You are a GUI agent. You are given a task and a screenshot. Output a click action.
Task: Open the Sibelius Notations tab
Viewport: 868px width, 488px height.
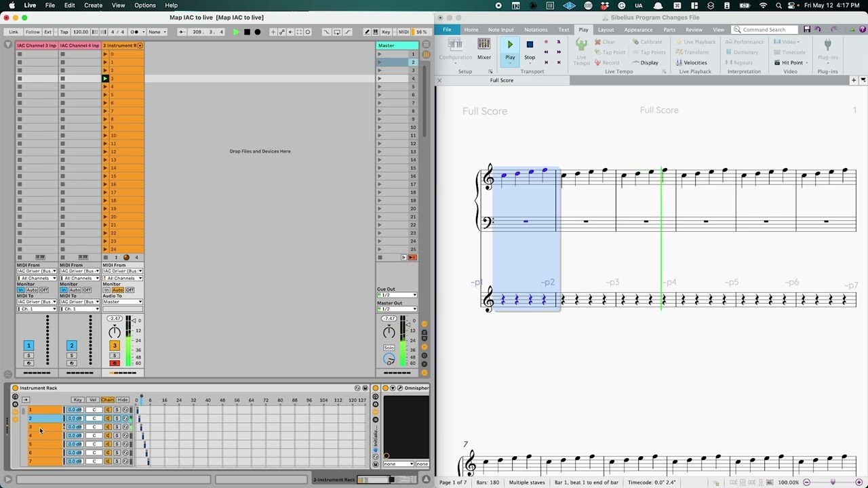point(536,30)
